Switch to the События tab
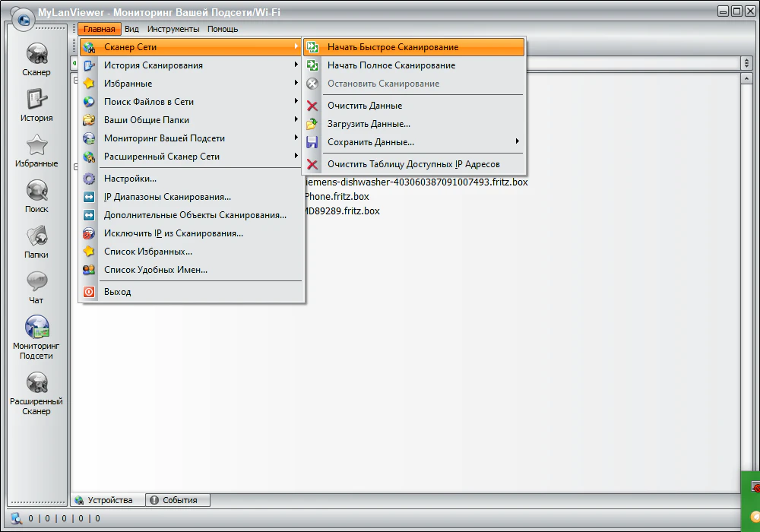The width and height of the screenshot is (760, 532). [x=179, y=500]
